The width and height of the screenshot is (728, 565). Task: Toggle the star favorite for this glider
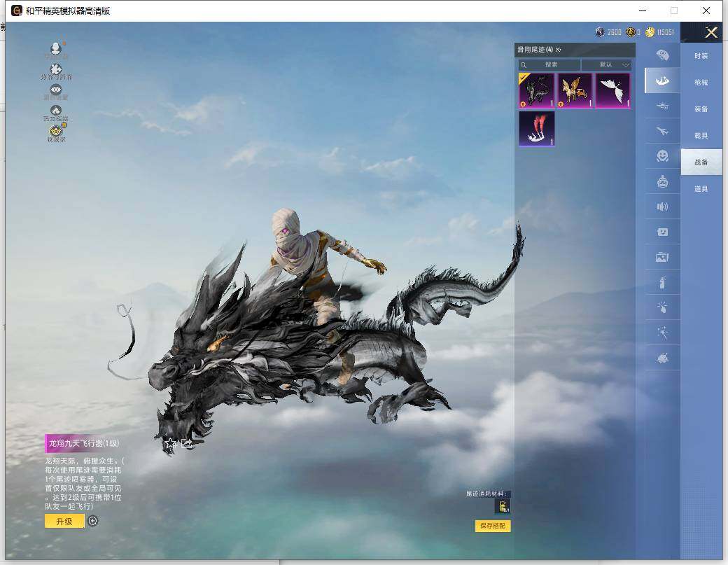tap(169, 443)
